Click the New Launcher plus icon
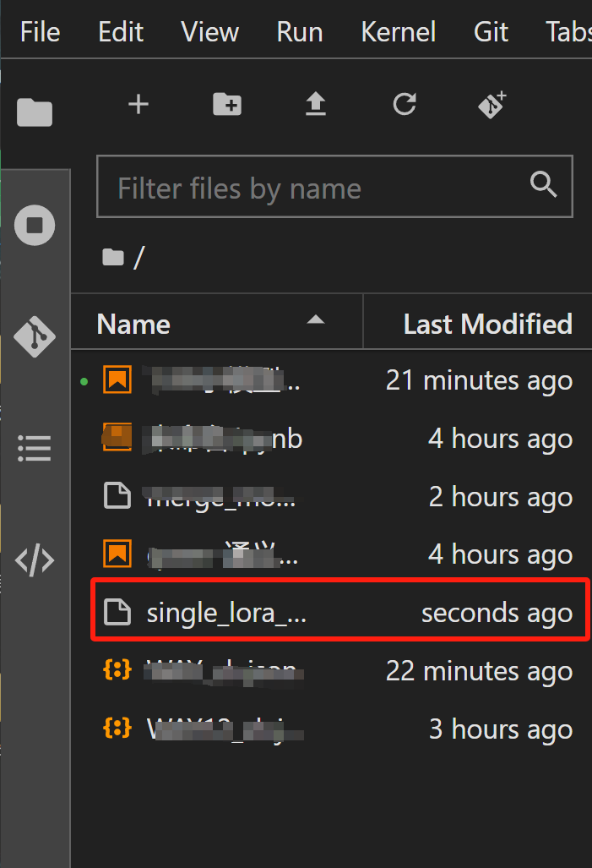 (x=138, y=104)
